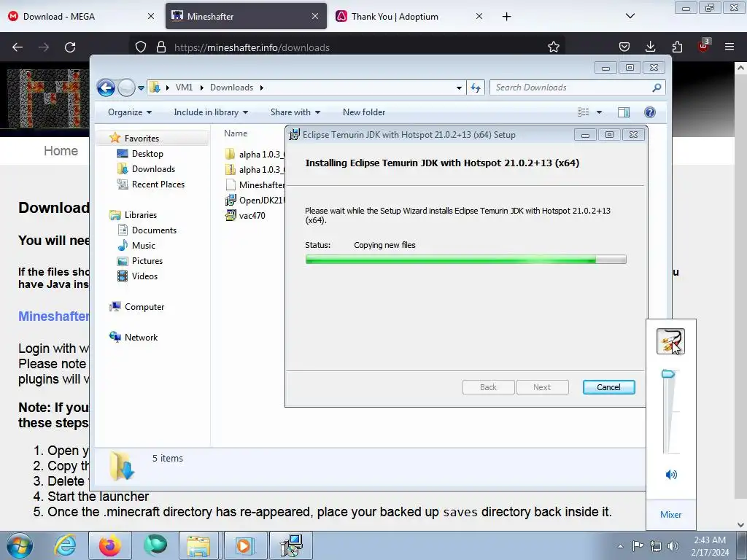This screenshot has height=560, width=747.
Task: Close the Download - MEGA tab
Action: click(150, 16)
